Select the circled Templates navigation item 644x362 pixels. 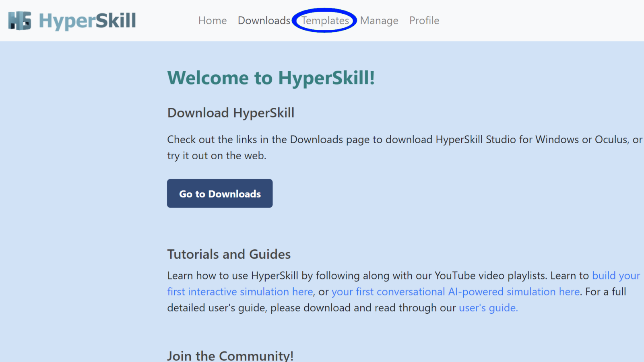[x=324, y=21]
